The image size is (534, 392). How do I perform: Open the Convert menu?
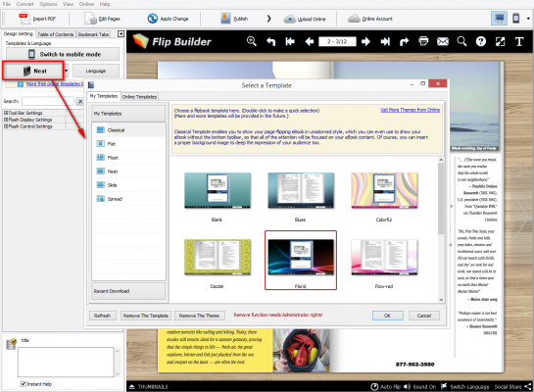[24, 4]
